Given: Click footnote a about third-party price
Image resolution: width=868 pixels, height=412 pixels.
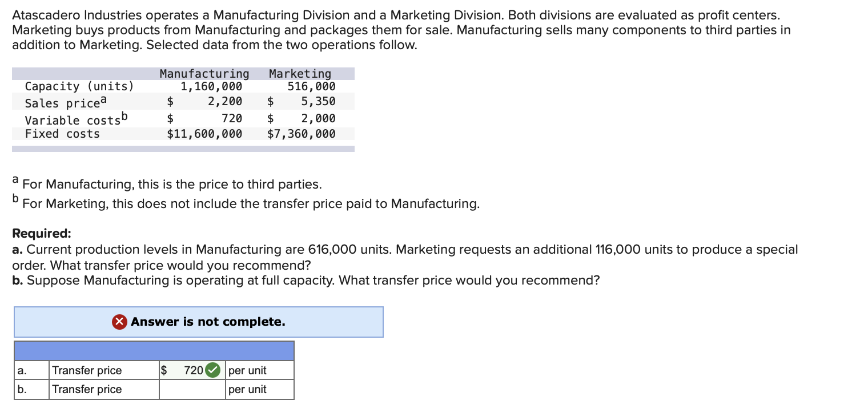Looking at the screenshot, I should pos(167,183).
